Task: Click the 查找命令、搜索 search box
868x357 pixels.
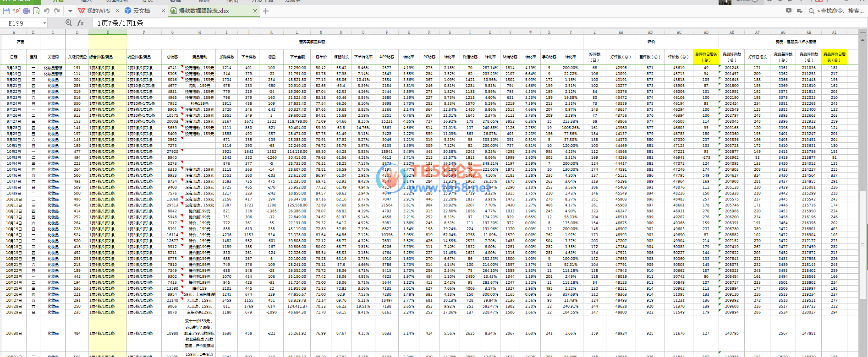Action: 841,11
